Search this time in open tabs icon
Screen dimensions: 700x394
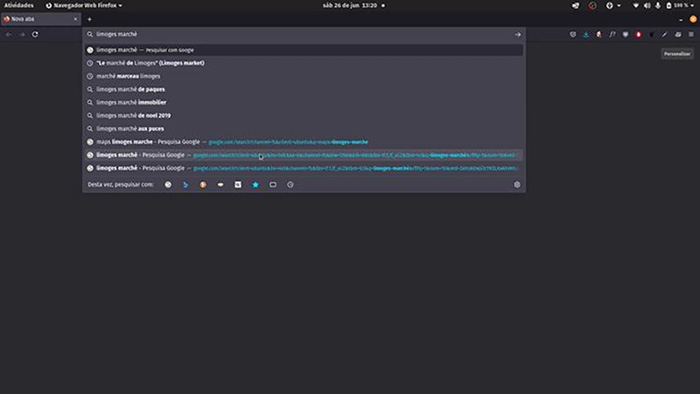pos(273,185)
